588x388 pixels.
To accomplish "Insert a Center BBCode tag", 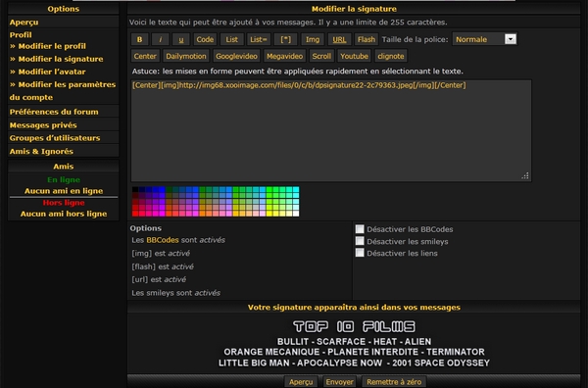I will point(145,56).
